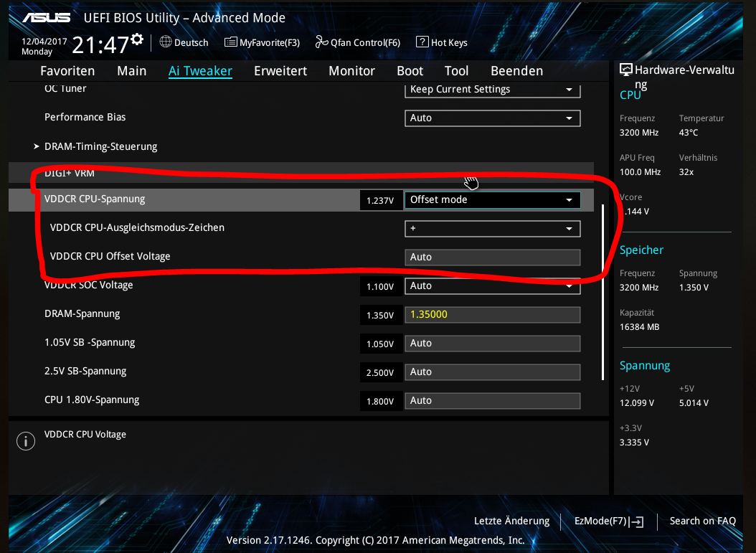Click the 43°C temperature value

(689, 133)
